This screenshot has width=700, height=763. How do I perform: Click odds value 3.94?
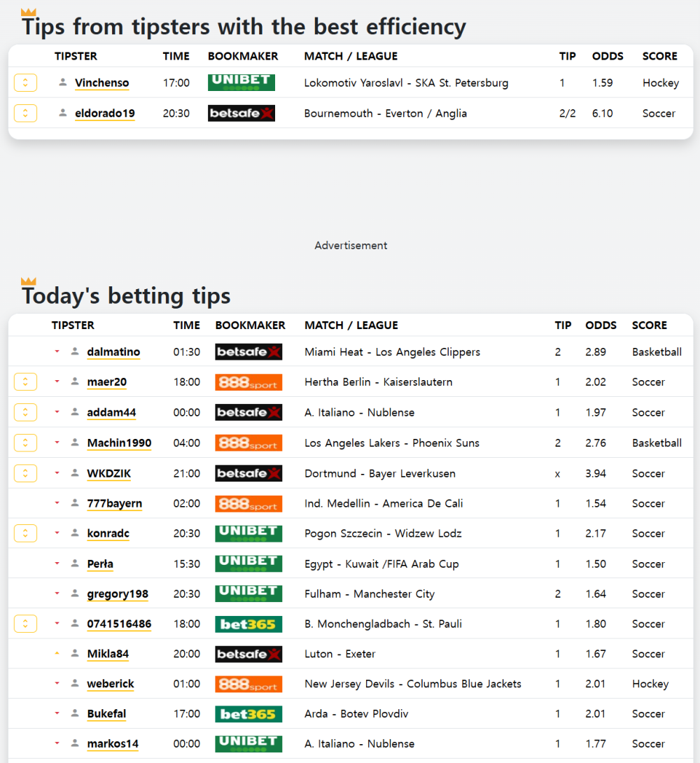click(x=596, y=473)
